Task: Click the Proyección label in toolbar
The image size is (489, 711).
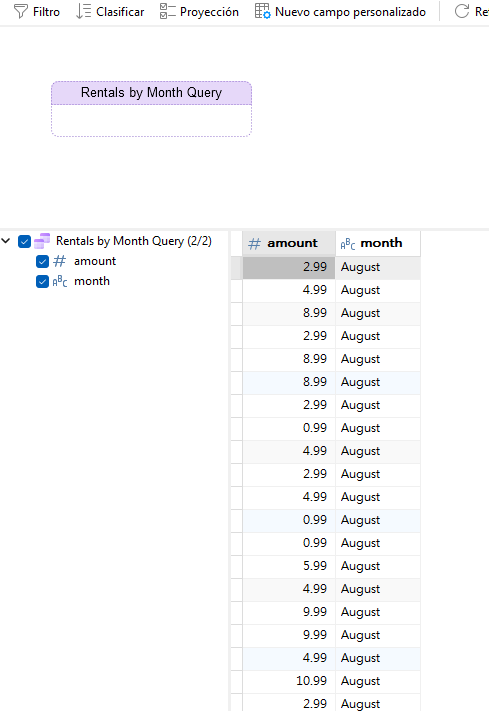Action: coord(209,12)
